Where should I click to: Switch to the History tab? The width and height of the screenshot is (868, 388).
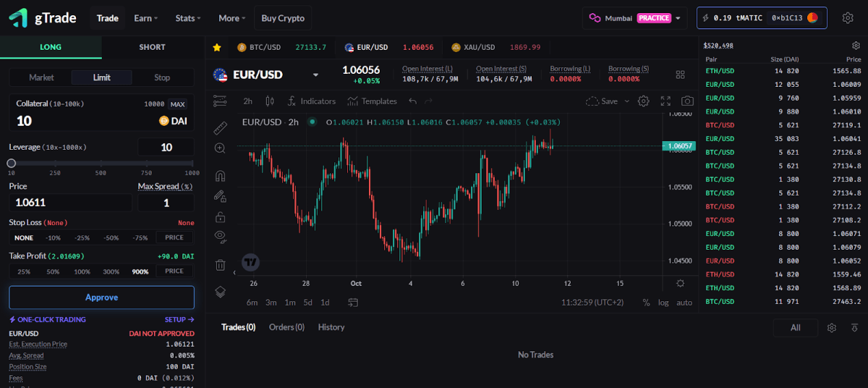coord(331,327)
